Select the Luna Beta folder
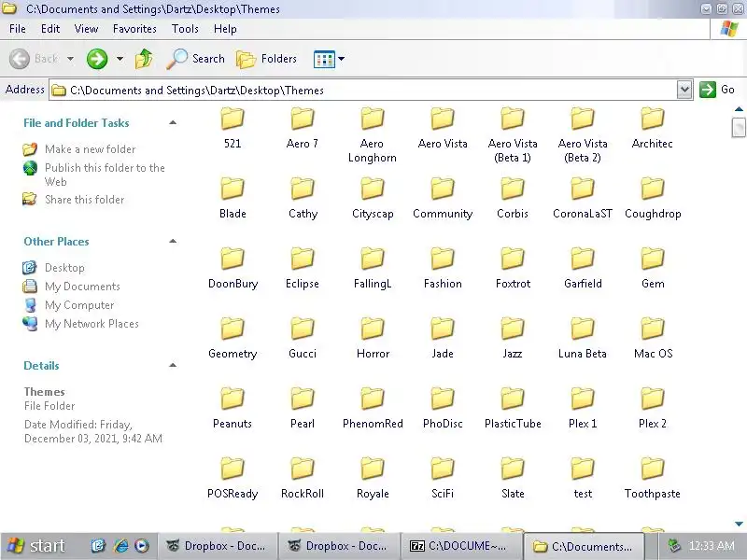 tap(583, 339)
